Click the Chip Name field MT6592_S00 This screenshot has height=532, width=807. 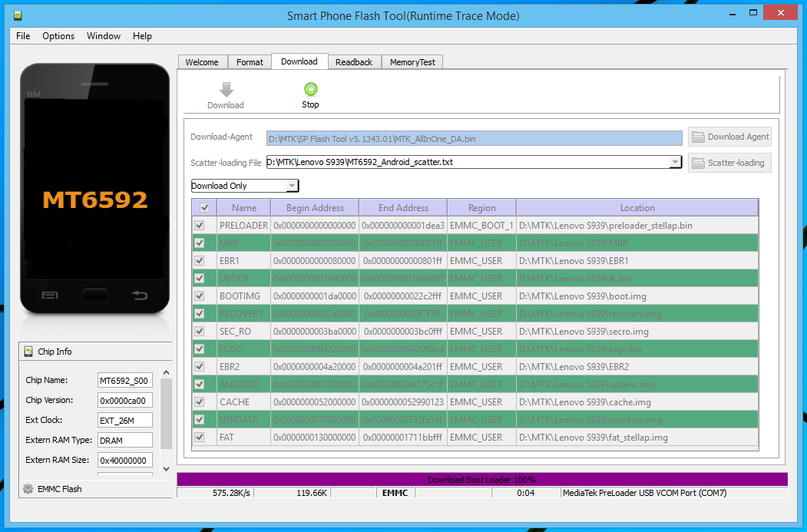pos(125,381)
